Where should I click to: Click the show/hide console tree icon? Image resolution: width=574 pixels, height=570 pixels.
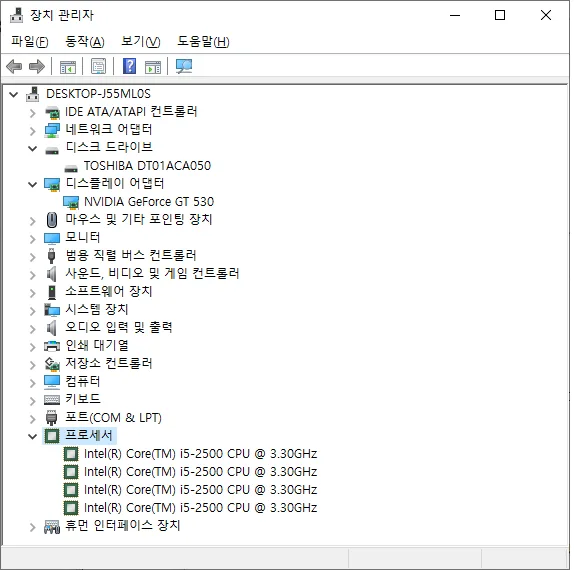point(68,67)
